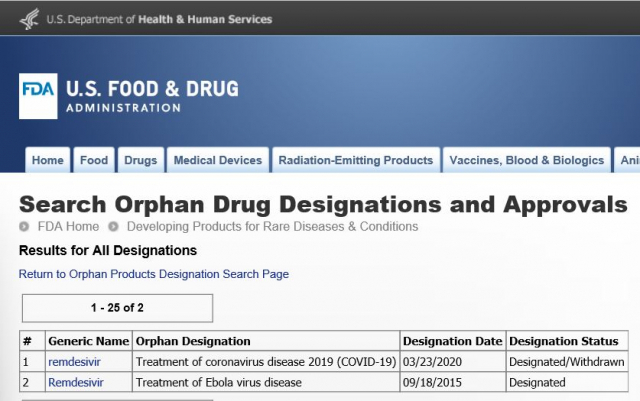The height and width of the screenshot is (401, 640).
Task: Open the Medical Devices tab
Action: pyautogui.click(x=218, y=160)
